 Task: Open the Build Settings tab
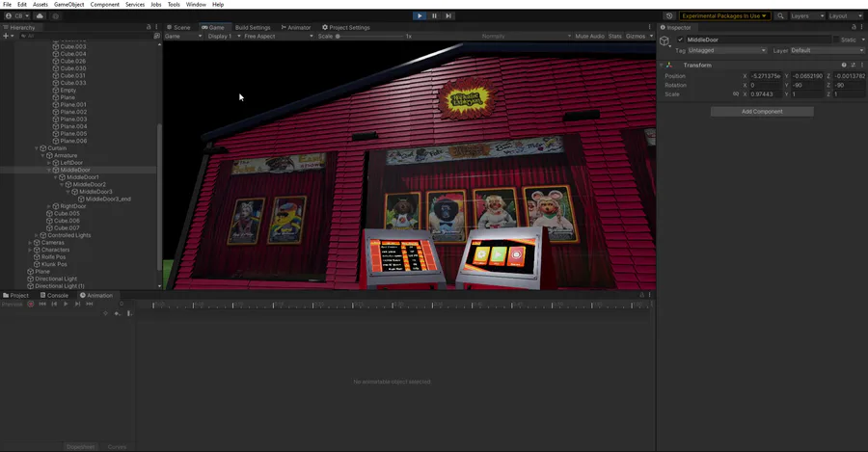tap(253, 27)
